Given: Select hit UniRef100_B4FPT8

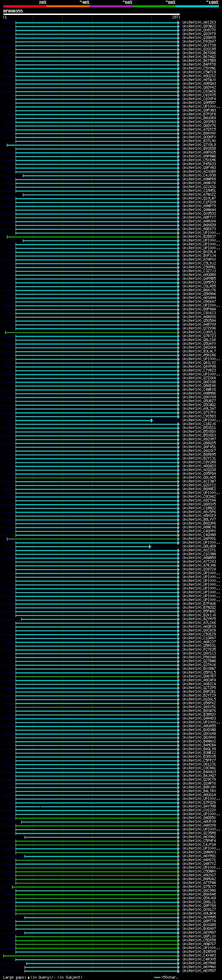Looking at the screenshot, I should 199,64.
